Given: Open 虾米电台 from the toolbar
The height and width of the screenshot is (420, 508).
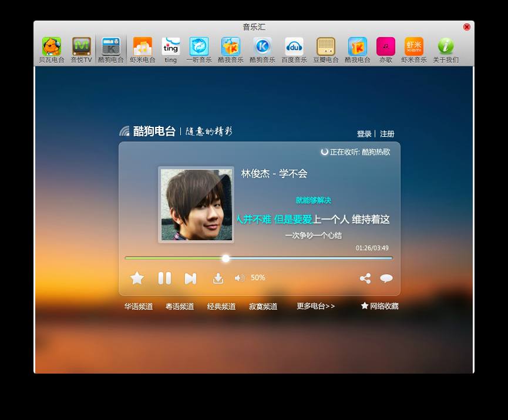Looking at the screenshot, I should [x=143, y=51].
